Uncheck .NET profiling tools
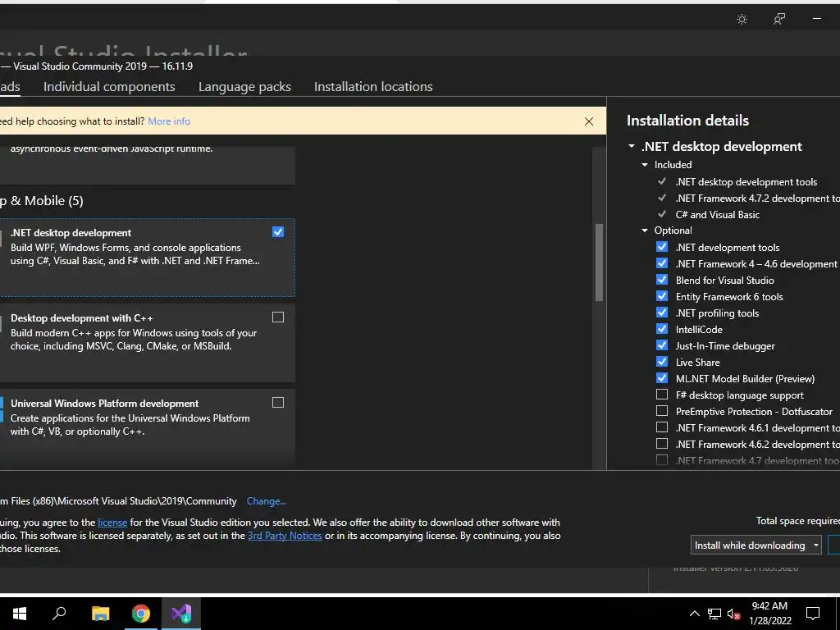 pos(662,313)
